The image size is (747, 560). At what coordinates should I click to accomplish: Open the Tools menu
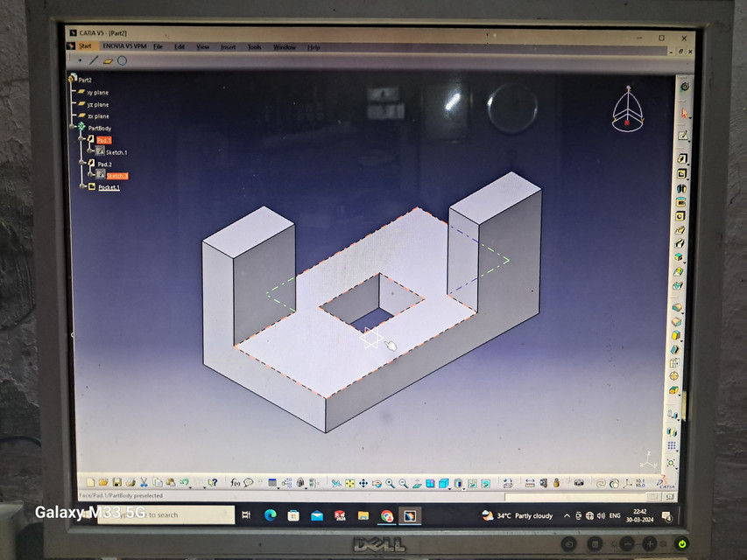click(x=254, y=46)
